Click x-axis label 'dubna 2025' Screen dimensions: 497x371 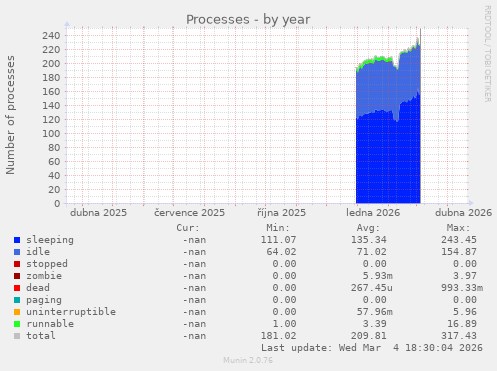pyautogui.click(x=98, y=213)
